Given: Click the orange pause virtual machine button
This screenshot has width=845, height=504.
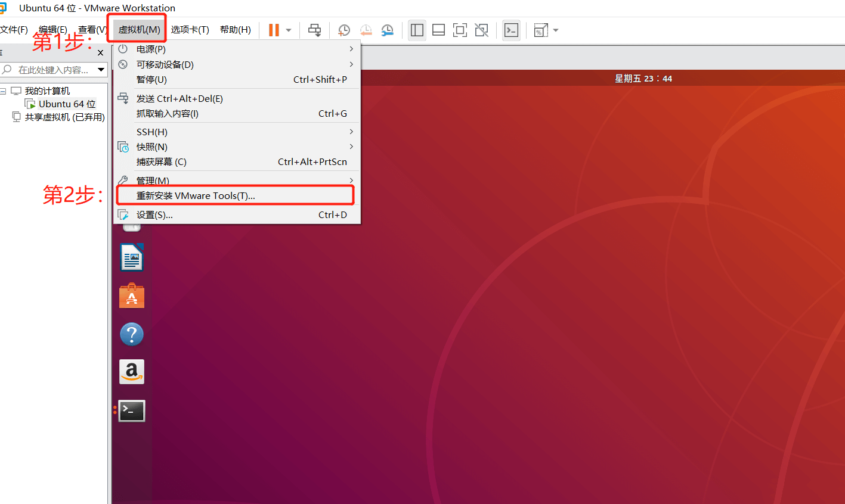Looking at the screenshot, I should coord(274,30).
